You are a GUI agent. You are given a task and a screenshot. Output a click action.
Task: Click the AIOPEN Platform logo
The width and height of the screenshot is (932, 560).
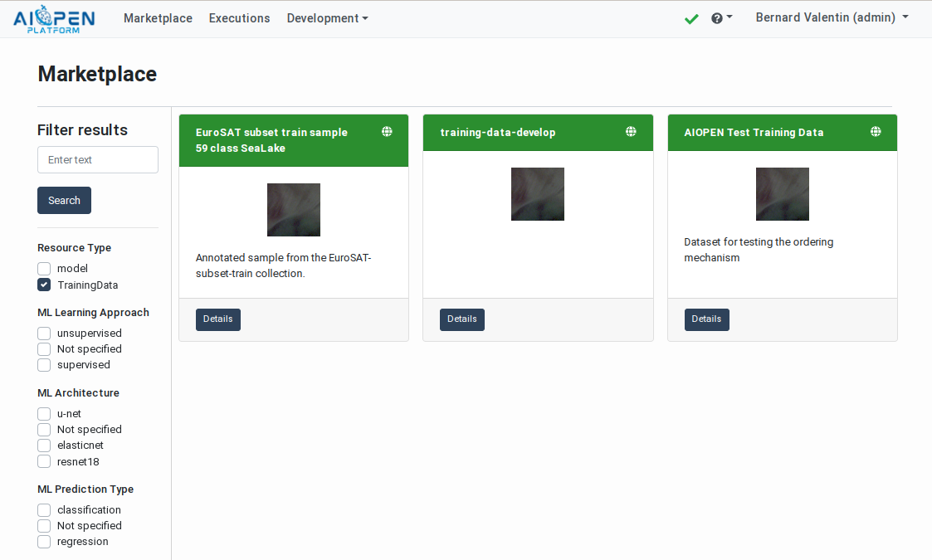point(54,19)
